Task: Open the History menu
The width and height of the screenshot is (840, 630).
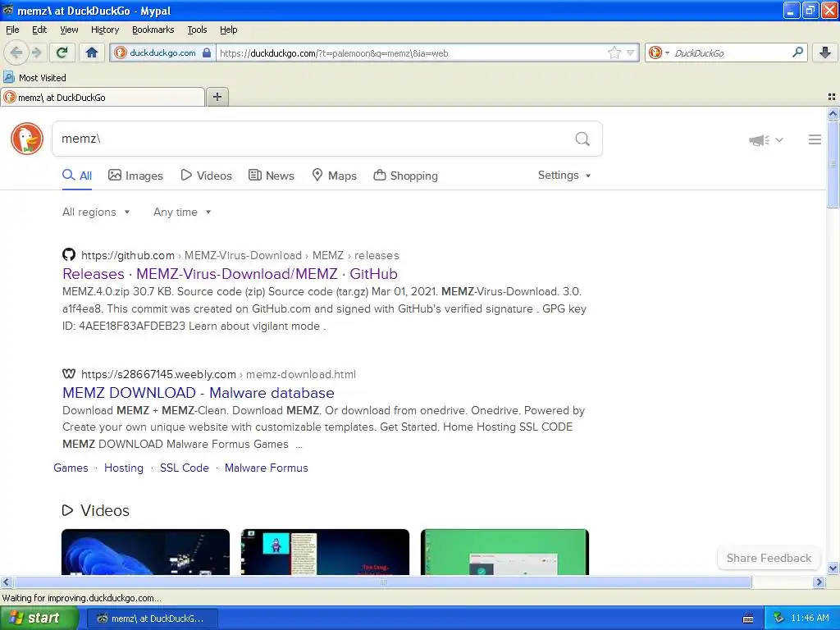Action: tap(104, 30)
